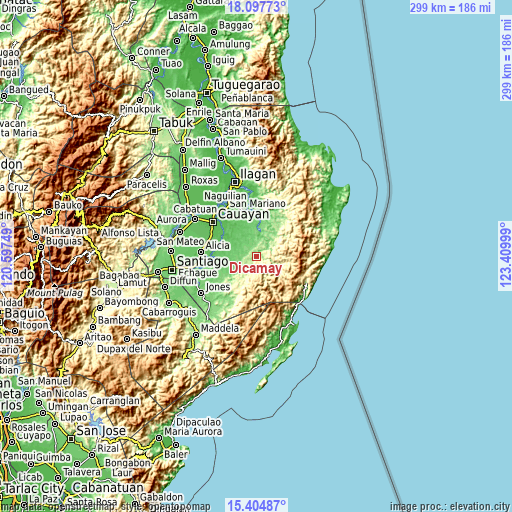The height and width of the screenshot is (512, 512).
Task: Click the Dupax del Norte label
Action: tap(134, 349)
